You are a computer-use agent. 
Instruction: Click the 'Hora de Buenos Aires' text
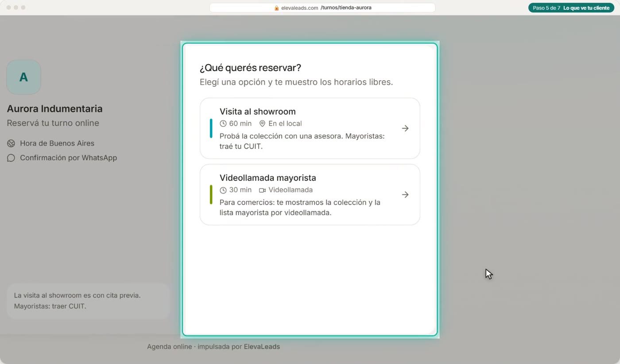(x=57, y=143)
